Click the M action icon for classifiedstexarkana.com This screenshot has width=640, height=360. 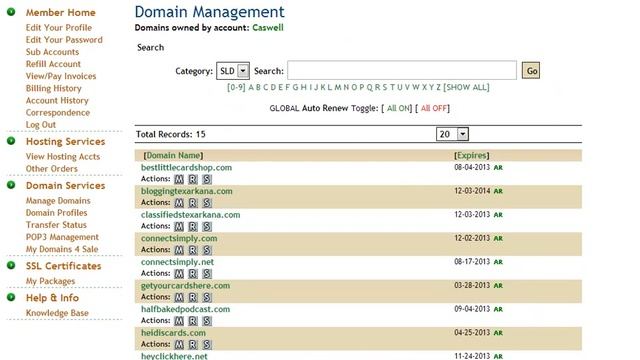coord(179,227)
